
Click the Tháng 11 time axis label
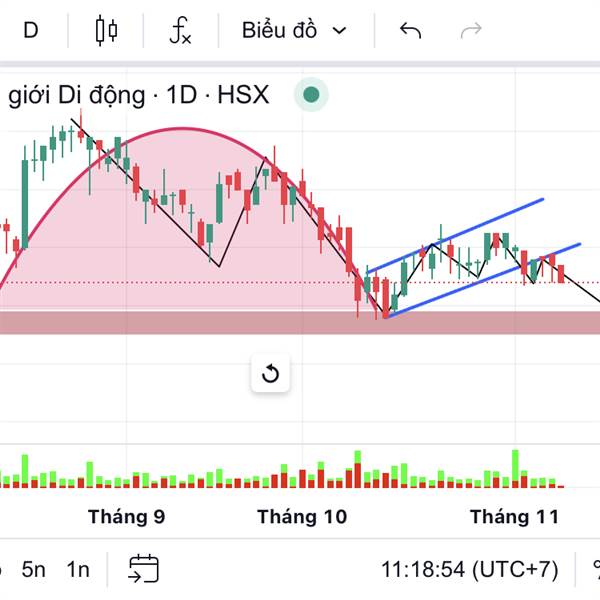514,517
